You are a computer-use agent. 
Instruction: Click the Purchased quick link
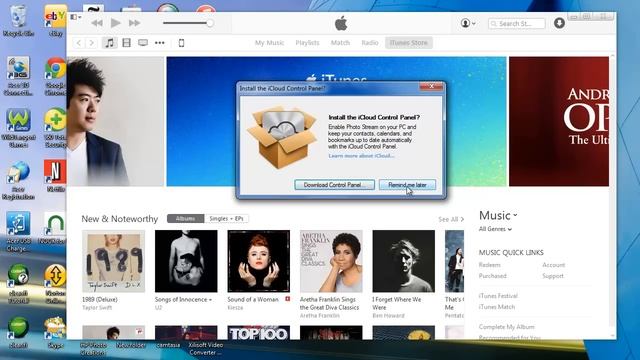[493, 276]
